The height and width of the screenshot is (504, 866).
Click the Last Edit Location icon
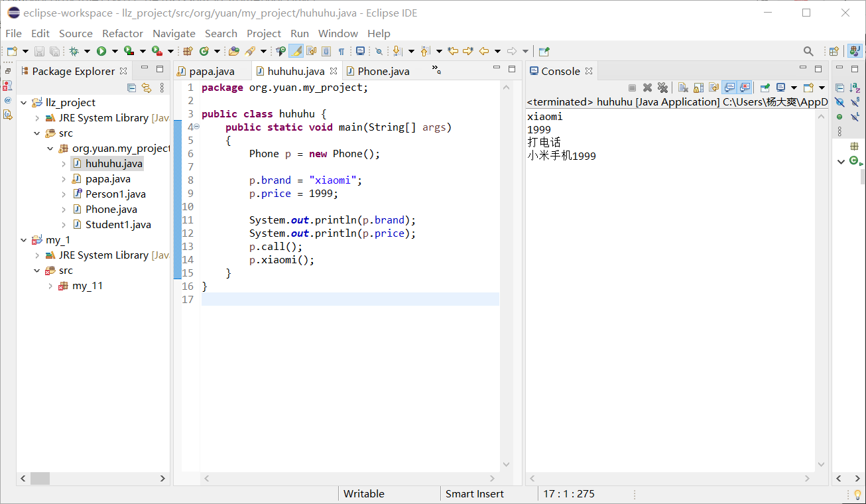[453, 51]
